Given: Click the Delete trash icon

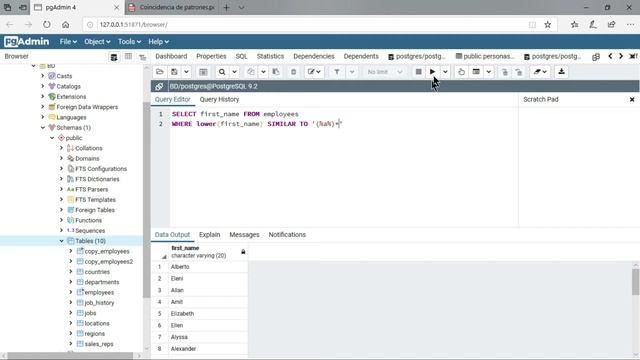Looking at the screenshot, I should [293, 72].
